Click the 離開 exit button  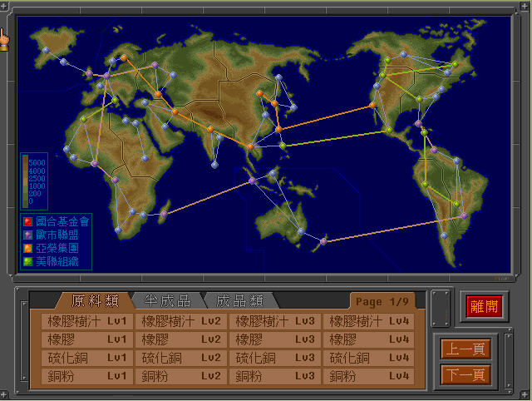pos(484,307)
